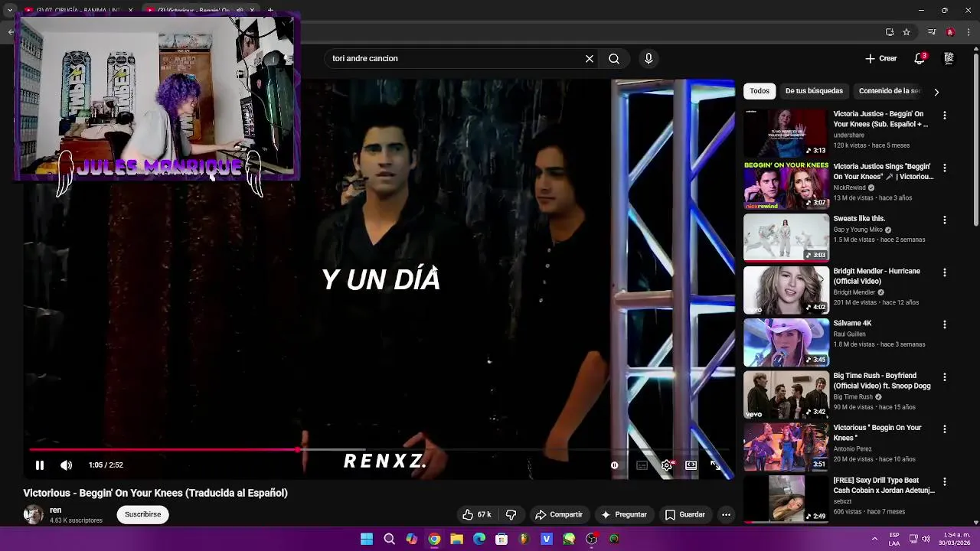
Task: Toggle the autoplay switch in player controls
Action: [614, 465]
